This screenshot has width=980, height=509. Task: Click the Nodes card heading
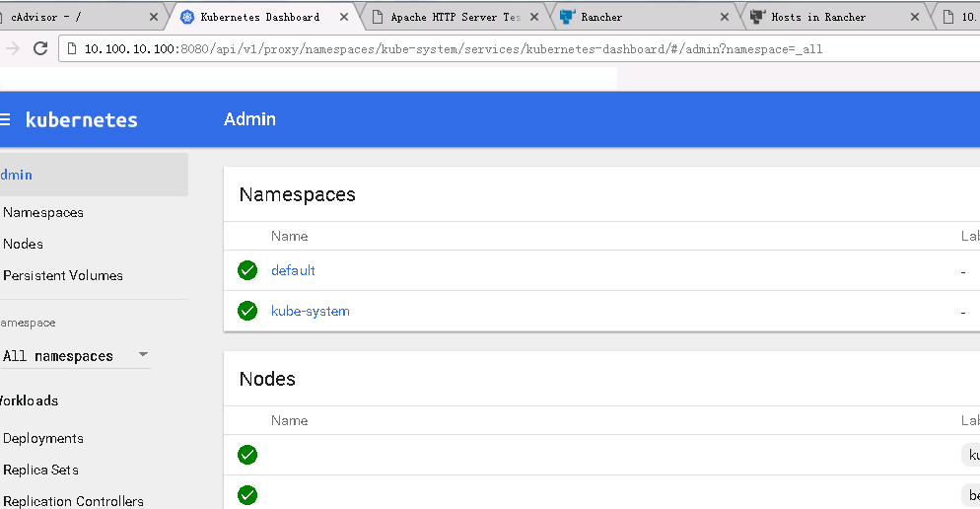point(267,379)
